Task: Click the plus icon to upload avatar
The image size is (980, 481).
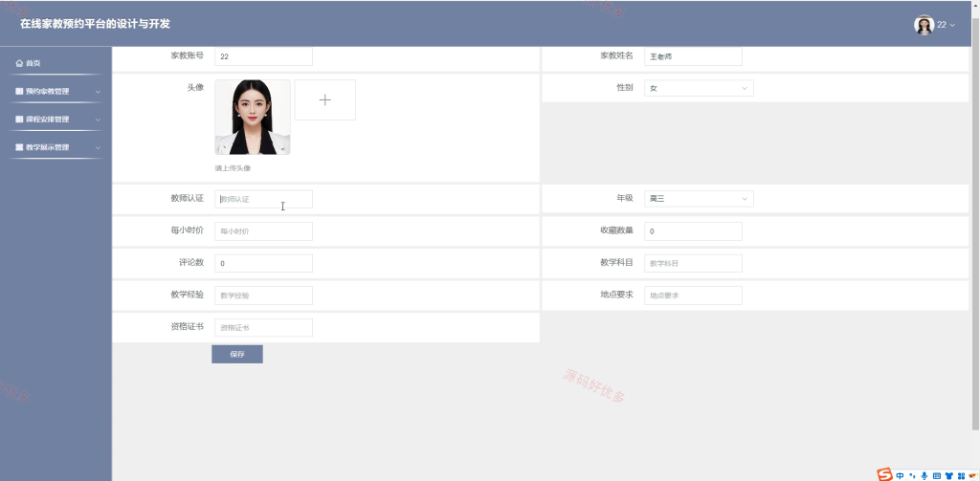Action: [325, 100]
